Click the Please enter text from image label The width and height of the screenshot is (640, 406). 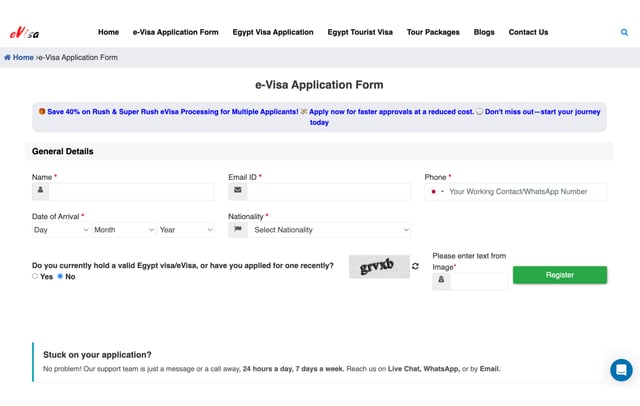(469, 261)
